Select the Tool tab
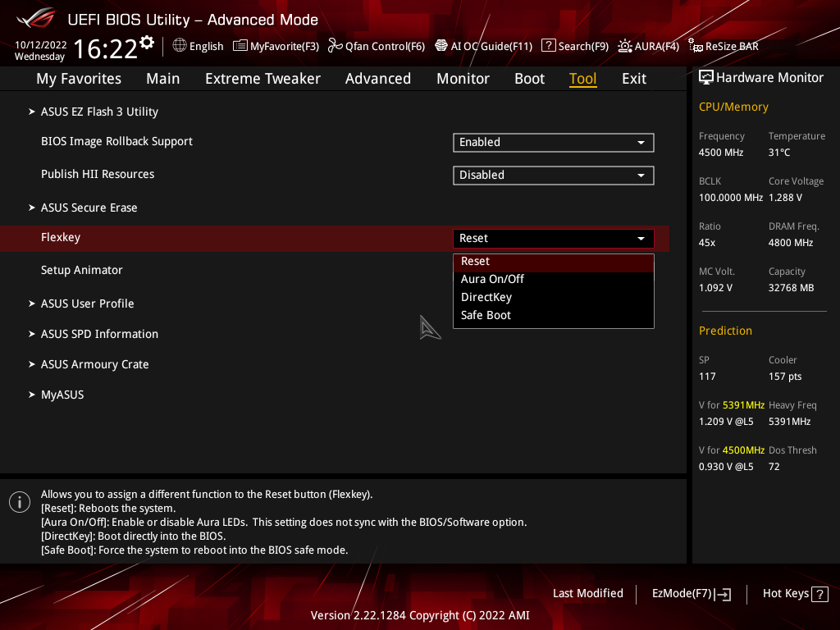The image size is (840, 630). click(583, 79)
